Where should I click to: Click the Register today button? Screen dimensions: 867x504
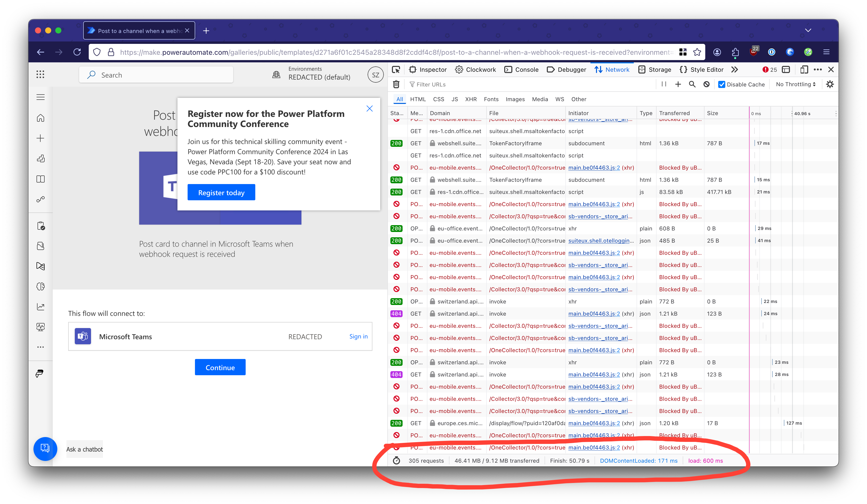click(x=221, y=192)
